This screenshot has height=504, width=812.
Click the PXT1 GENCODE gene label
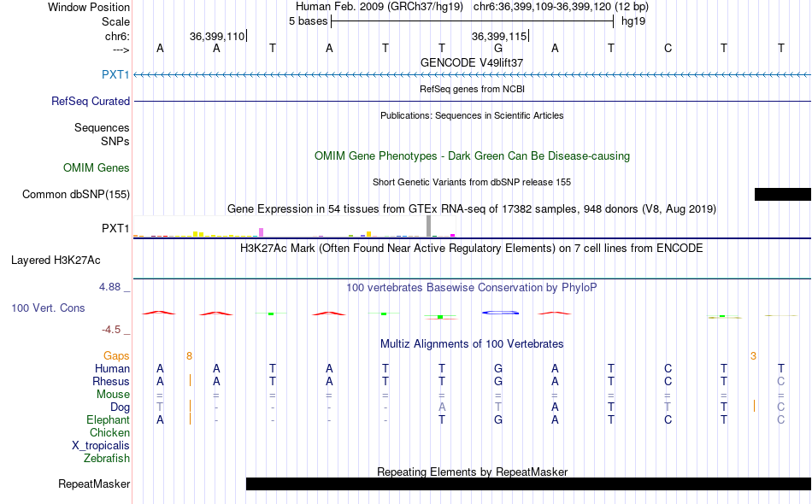coord(115,74)
